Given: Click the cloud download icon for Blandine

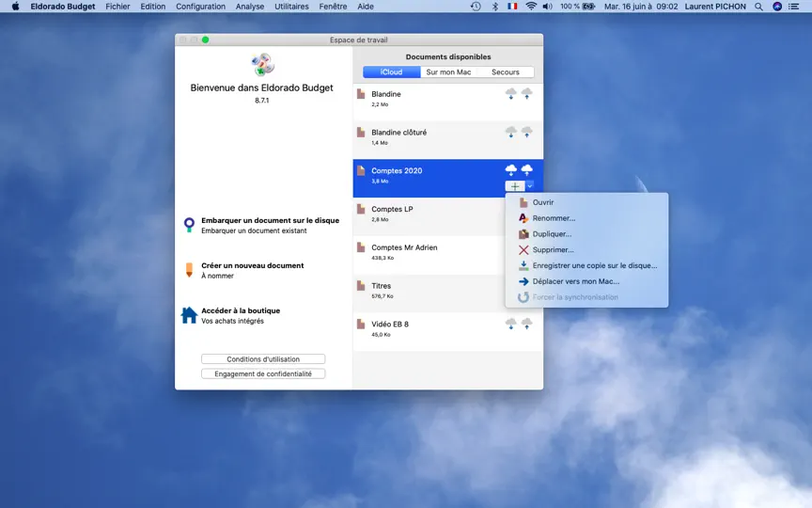Looking at the screenshot, I should 510,94.
